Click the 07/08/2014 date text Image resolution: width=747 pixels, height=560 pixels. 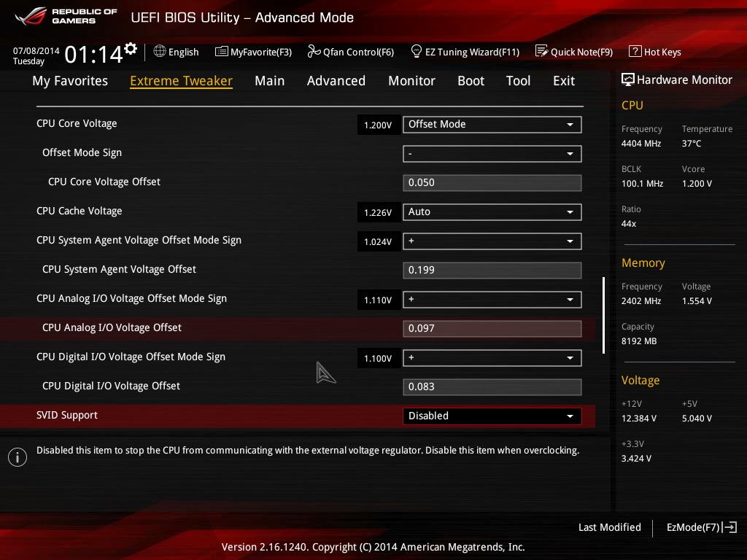click(36, 50)
